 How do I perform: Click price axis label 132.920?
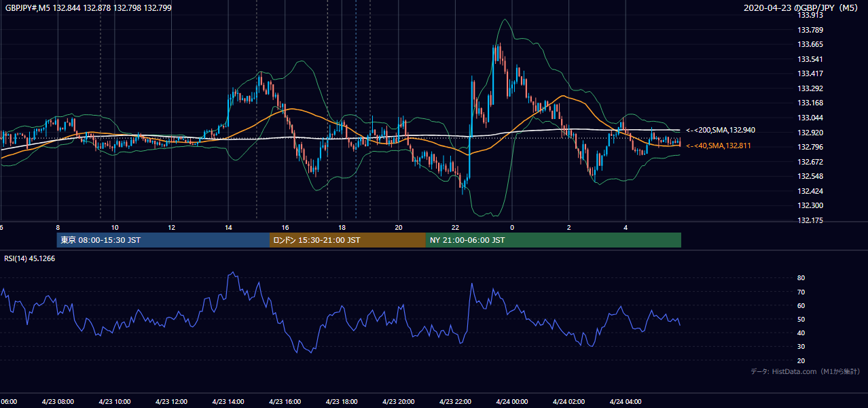[810, 133]
